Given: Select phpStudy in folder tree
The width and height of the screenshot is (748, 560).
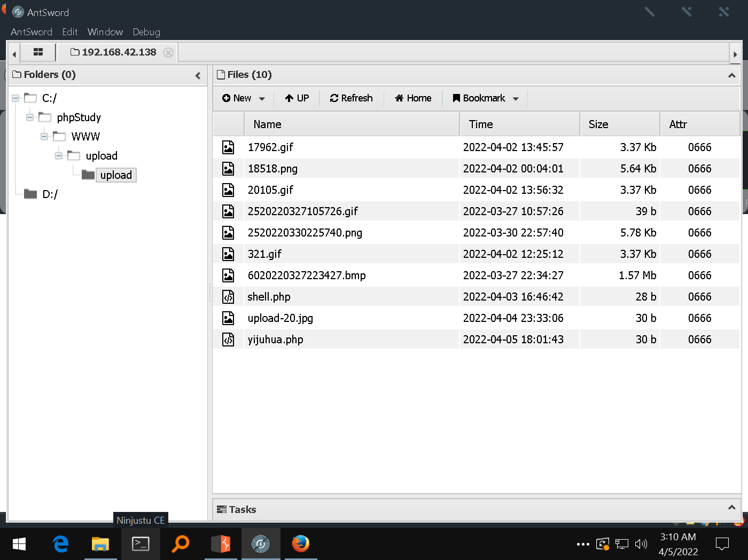Looking at the screenshot, I should pyautogui.click(x=79, y=117).
